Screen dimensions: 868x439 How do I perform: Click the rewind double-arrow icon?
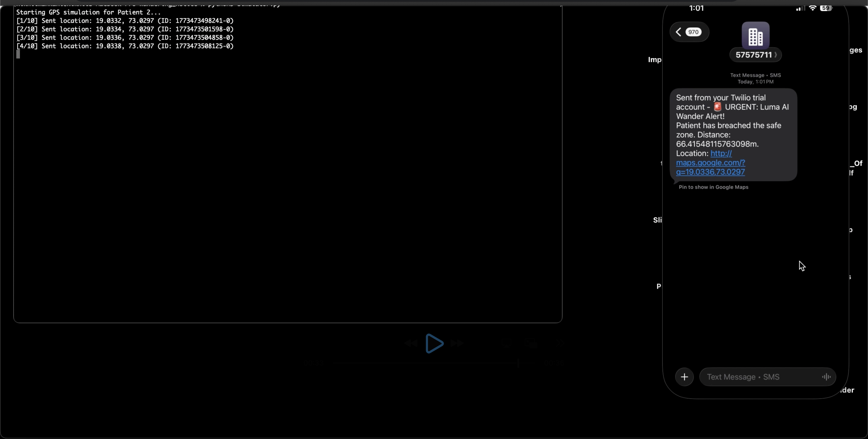pos(411,343)
